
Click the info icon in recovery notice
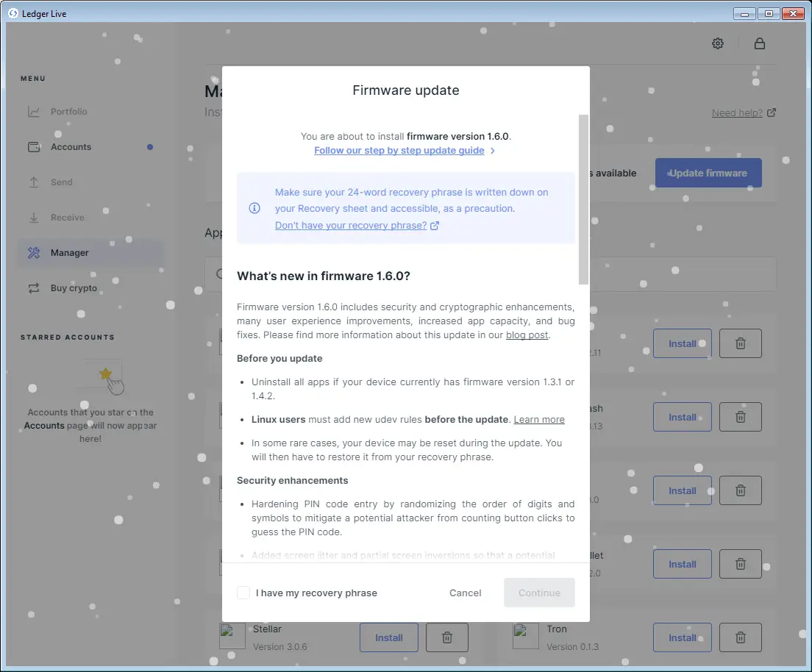click(x=254, y=208)
